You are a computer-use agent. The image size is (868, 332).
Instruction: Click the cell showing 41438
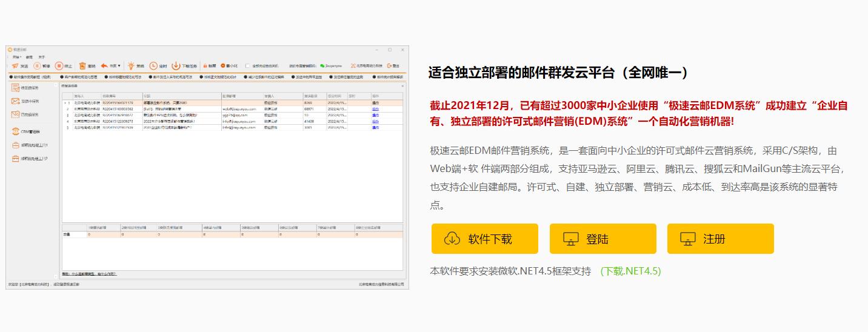(x=314, y=121)
